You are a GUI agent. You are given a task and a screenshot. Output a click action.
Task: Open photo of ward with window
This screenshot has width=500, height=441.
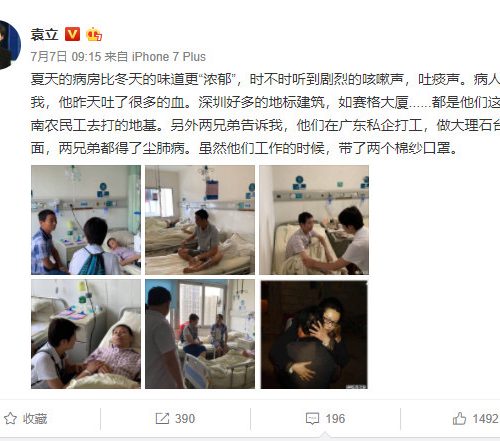[200, 334]
